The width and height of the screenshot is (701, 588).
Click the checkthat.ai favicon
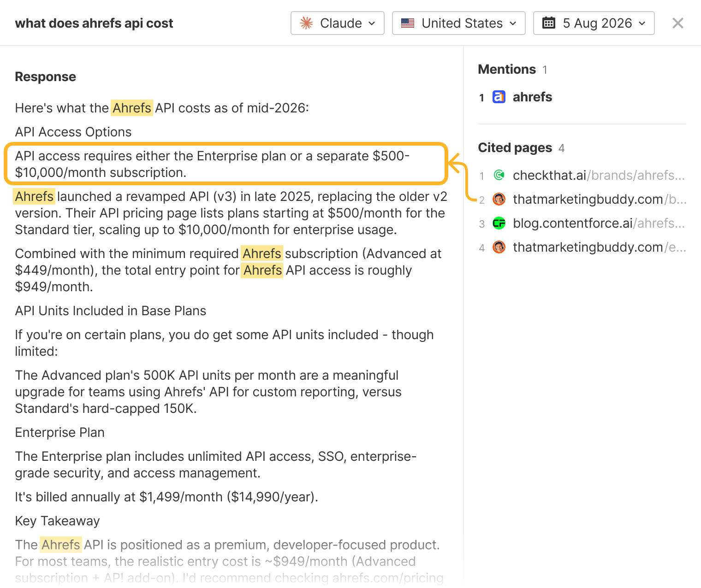[x=499, y=175]
